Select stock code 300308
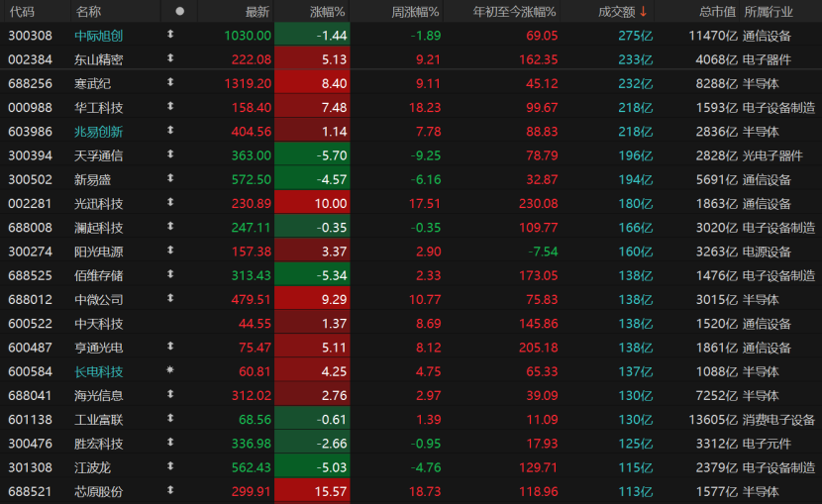 click(x=31, y=36)
